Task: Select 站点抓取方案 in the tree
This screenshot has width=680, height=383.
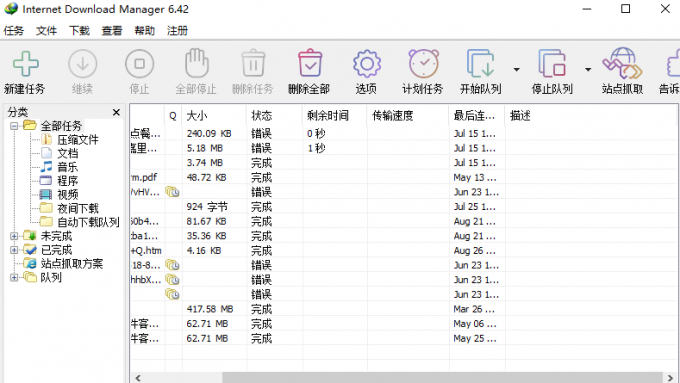Action: click(72, 264)
